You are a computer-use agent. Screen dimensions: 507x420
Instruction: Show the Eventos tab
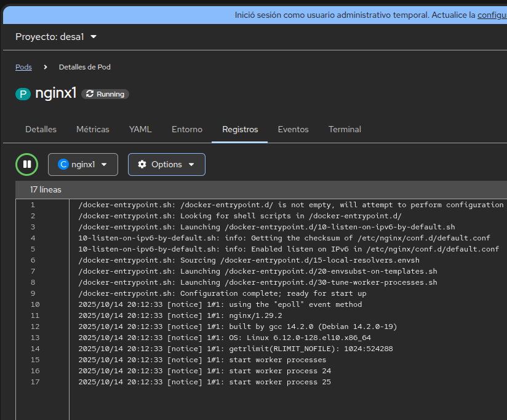(293, 129)
